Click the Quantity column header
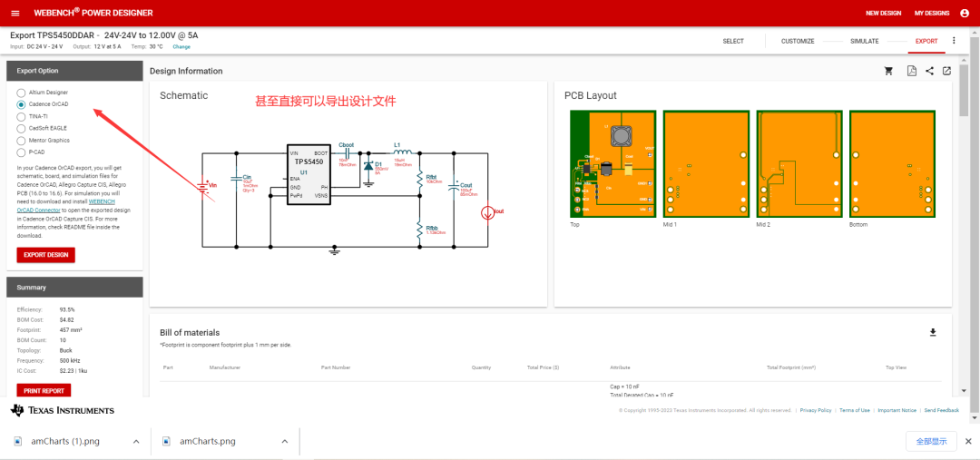This screenshot has height=460, width=980. (481, 367)
